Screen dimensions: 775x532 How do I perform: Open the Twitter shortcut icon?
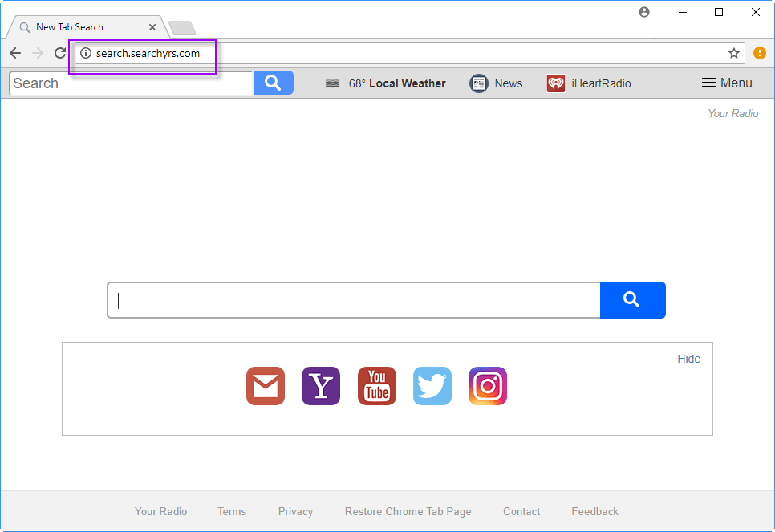click(x=432, y=386)
